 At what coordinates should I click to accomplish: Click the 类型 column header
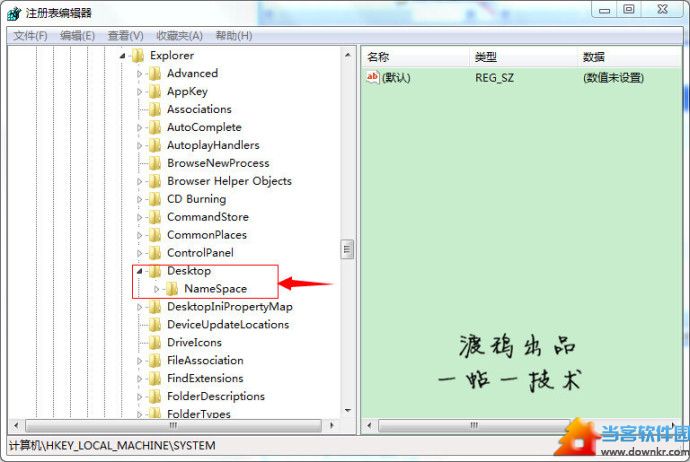[523, 57]
